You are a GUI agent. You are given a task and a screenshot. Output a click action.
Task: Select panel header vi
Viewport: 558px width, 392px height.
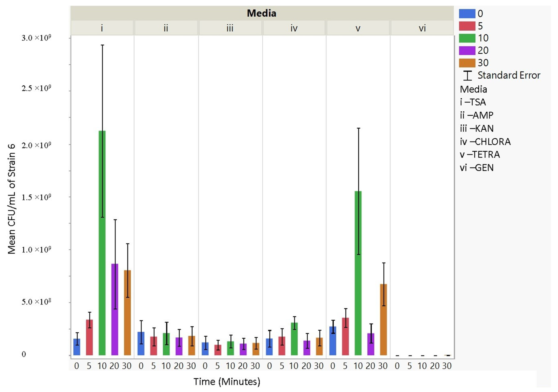point(422,28)
